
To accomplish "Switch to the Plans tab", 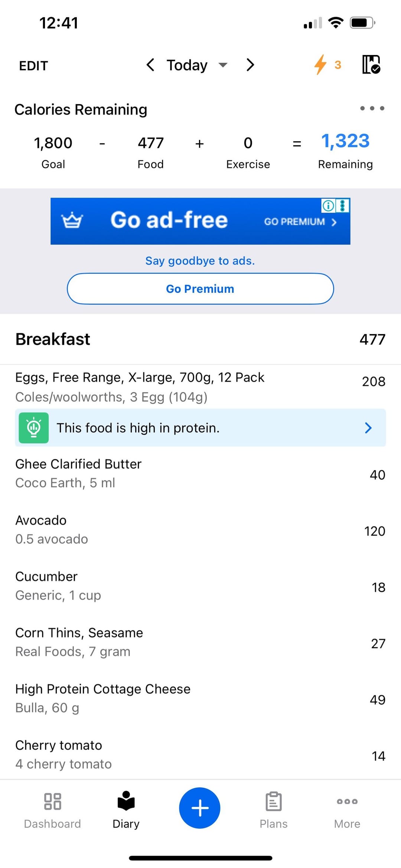I will pos(274,810).
